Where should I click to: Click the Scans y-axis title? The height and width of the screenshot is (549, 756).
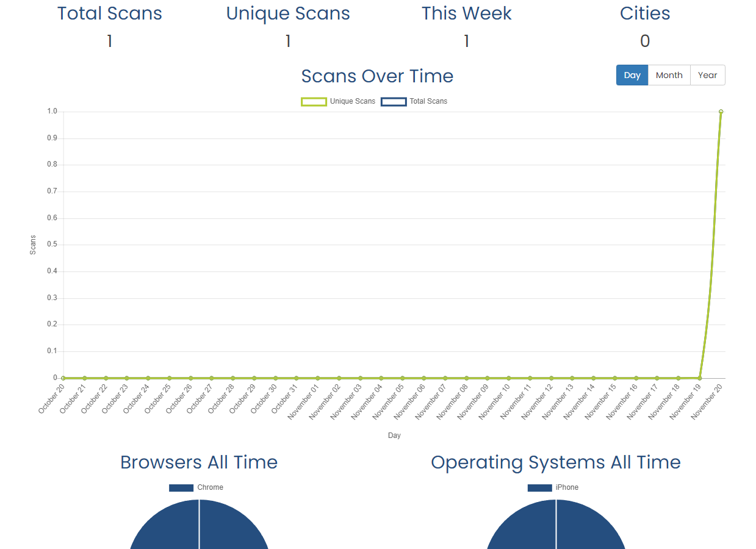click(33, 245)
